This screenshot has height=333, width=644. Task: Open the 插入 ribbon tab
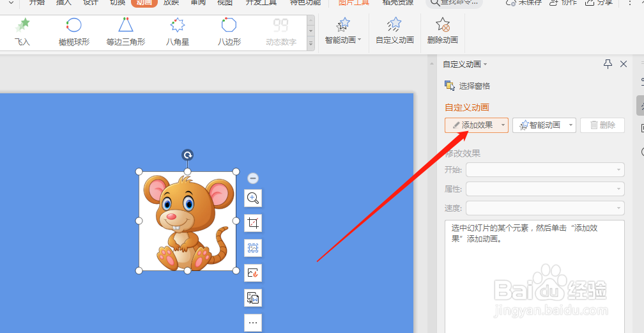64,3
